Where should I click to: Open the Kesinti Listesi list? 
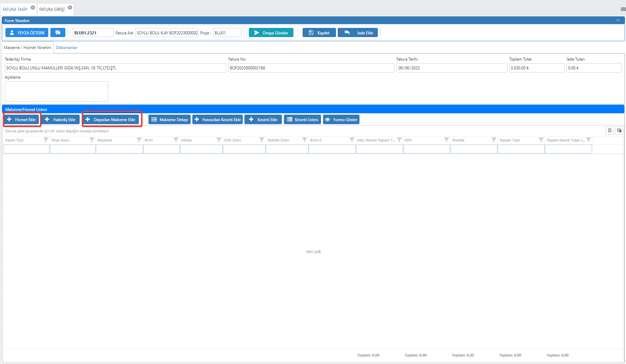click(x=302, y=120)
